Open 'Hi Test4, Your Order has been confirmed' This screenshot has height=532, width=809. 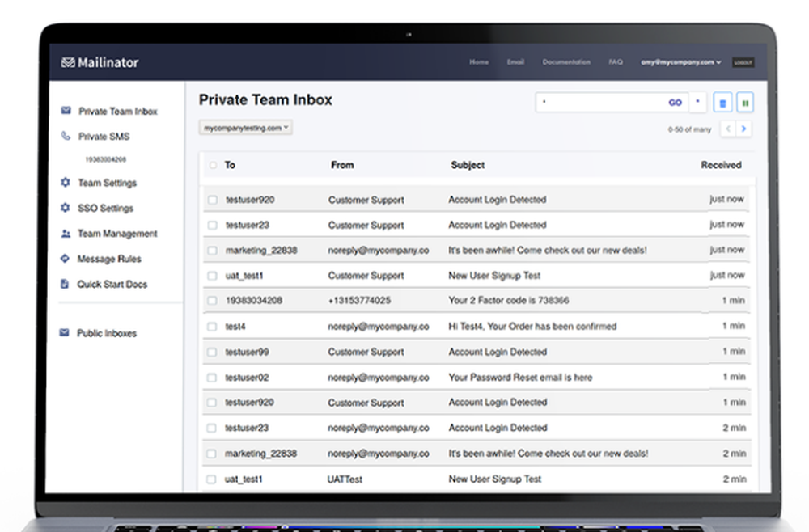click(532, 327)
